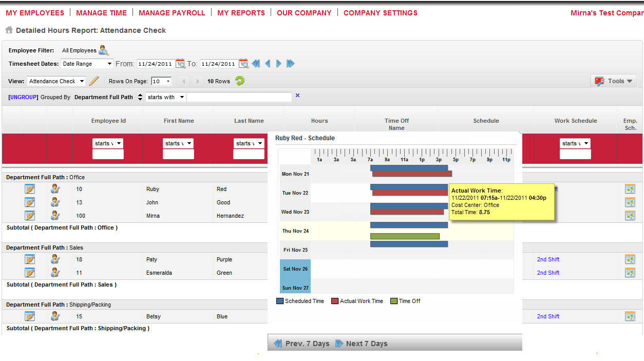Viewport: 644px width, 361px height.
Task: Expand the Rows On Page dropdown
Action: (161, 81)
